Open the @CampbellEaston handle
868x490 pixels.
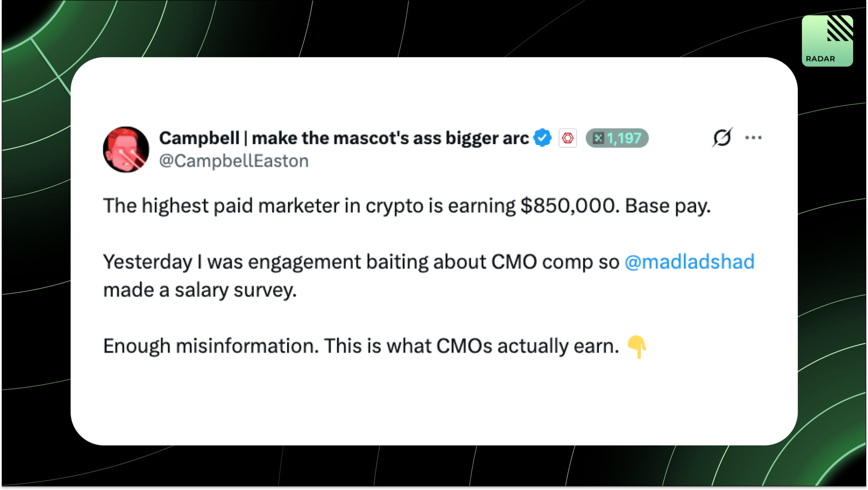(234, 161)
